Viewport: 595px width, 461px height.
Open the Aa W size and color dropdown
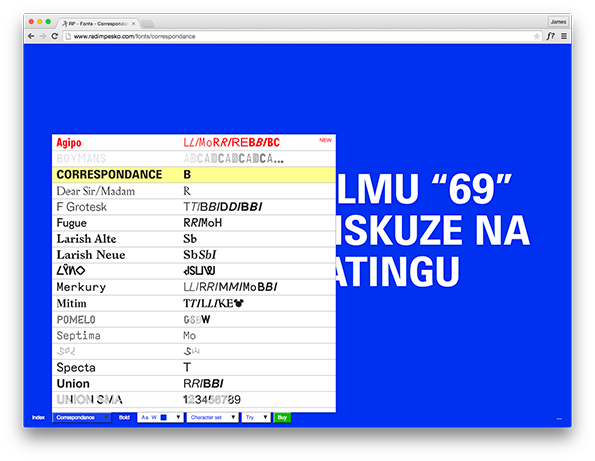pyautogui.click(x=160, y=417)
